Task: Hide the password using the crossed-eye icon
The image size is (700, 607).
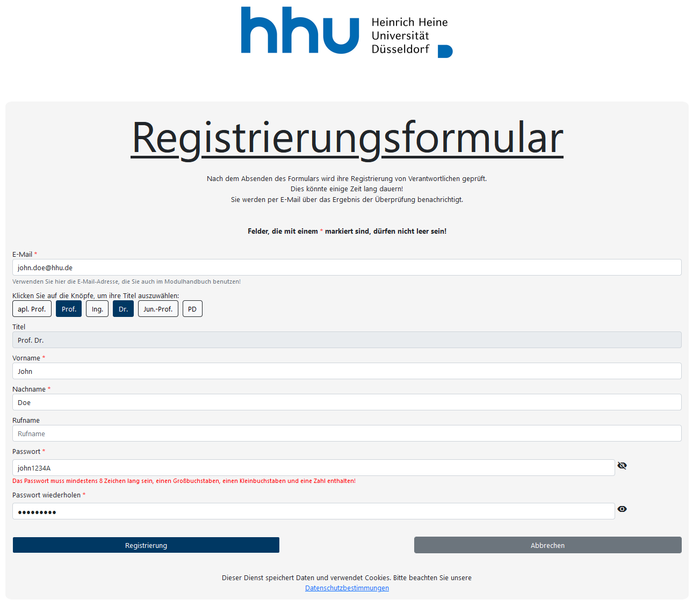Action: pyautogui.click(x=622, y=466)
